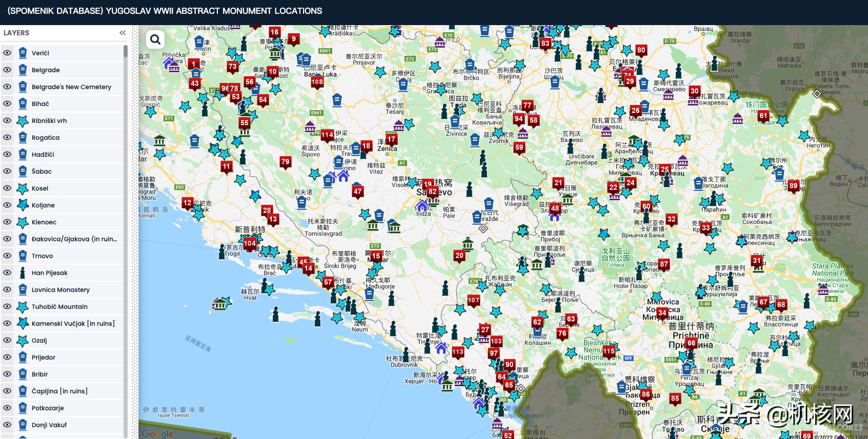Hide the Kosel layer
Viewport: 868px width, 439px height.
coord(7,188)
